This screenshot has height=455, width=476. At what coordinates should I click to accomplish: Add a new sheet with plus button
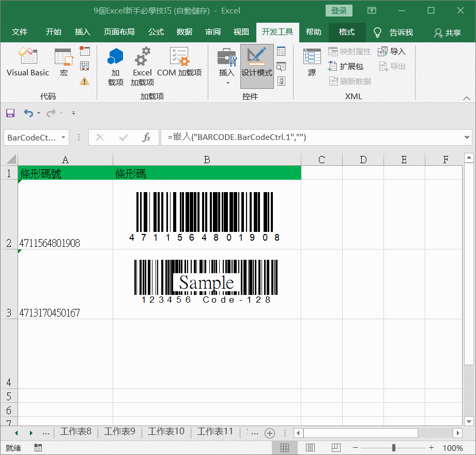tap(270, 433)
